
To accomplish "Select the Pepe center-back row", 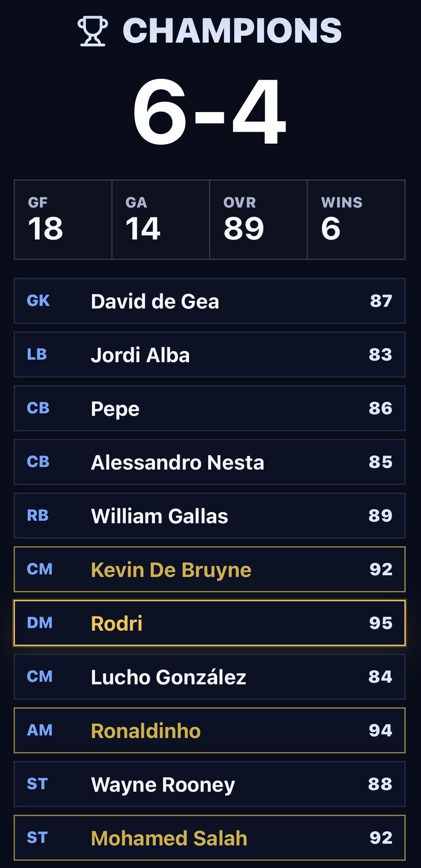I will click(x=209, y=408).
